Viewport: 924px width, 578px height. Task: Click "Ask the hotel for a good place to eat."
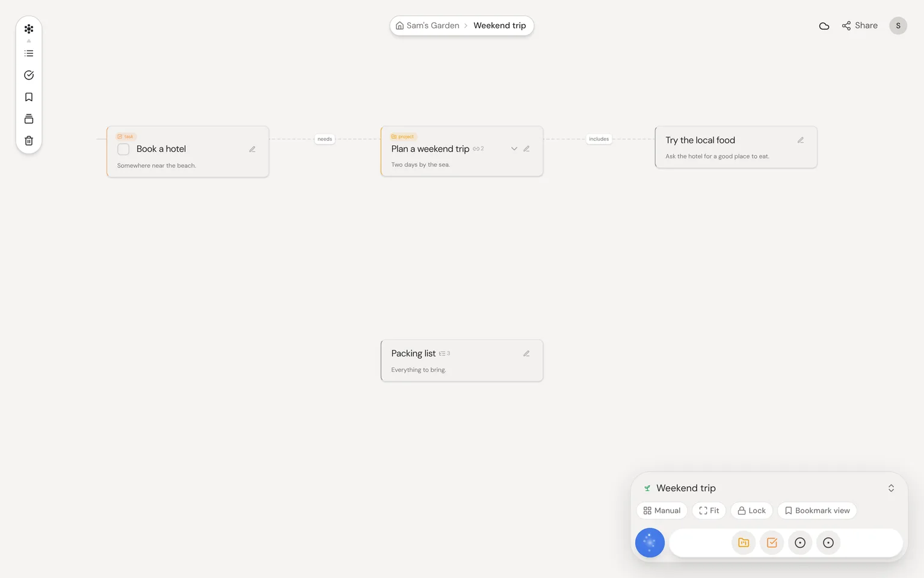(717, 157)
